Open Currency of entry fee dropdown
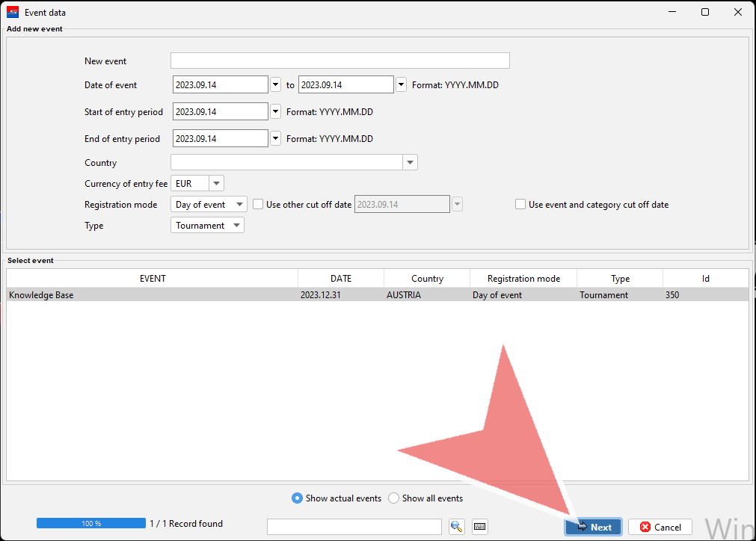756x541 pixels. click(x=216, y=184)
